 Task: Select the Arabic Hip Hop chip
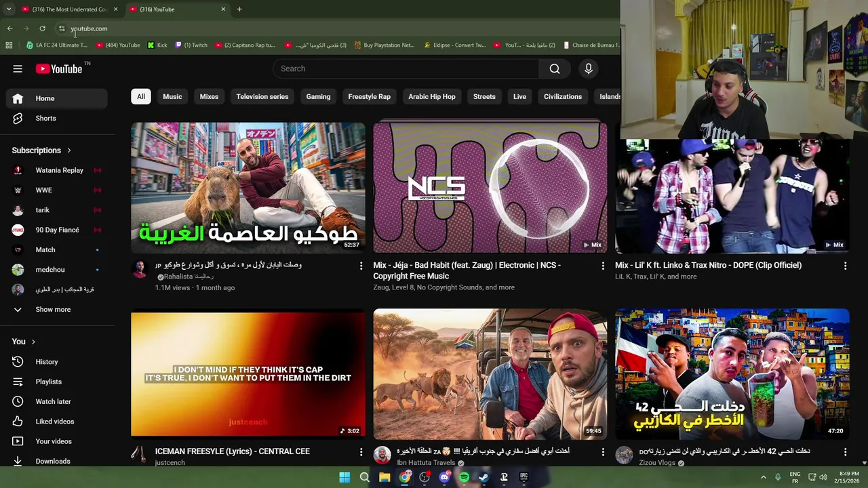click(432, 96)
